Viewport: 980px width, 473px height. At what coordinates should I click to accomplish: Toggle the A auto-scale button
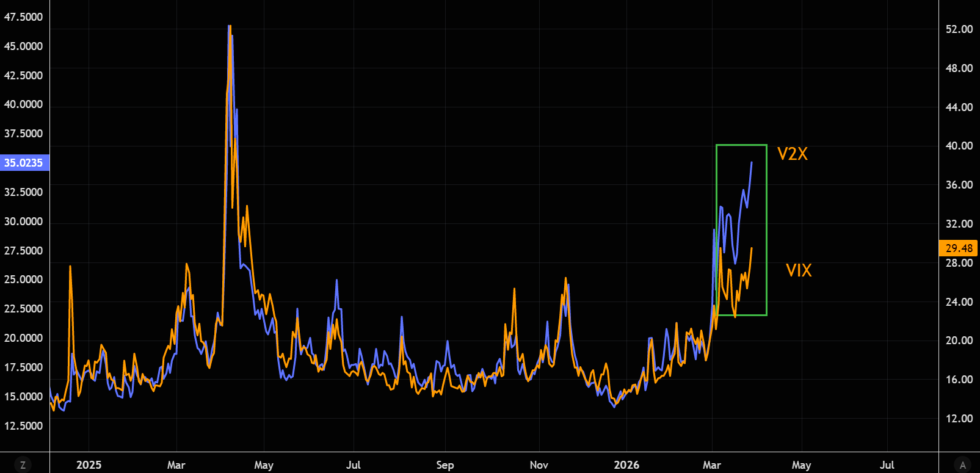(x=962, y=465)
